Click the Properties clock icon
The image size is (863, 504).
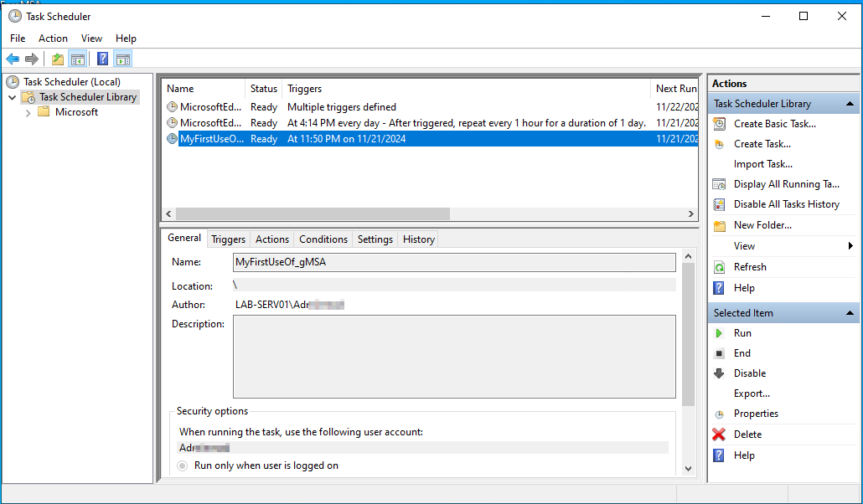point(719,414)
